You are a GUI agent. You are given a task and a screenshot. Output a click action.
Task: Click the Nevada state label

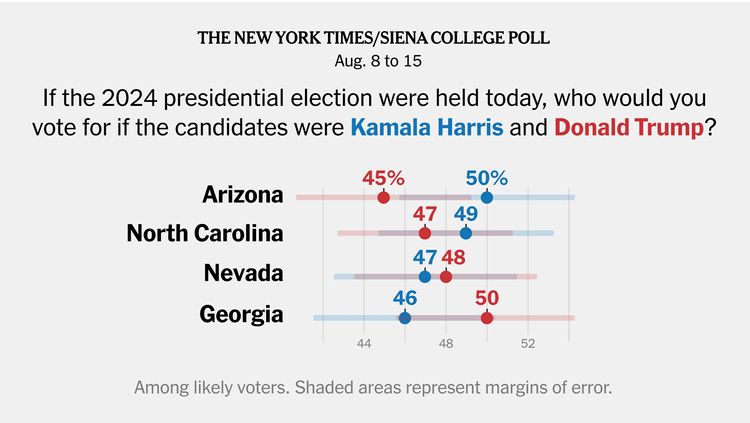[243, 273]
